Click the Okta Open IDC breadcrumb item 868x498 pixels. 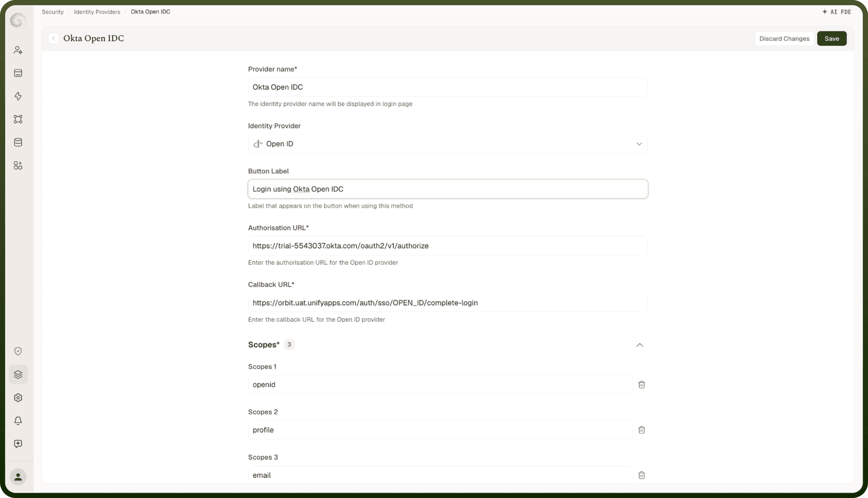(x=151, y=12)
